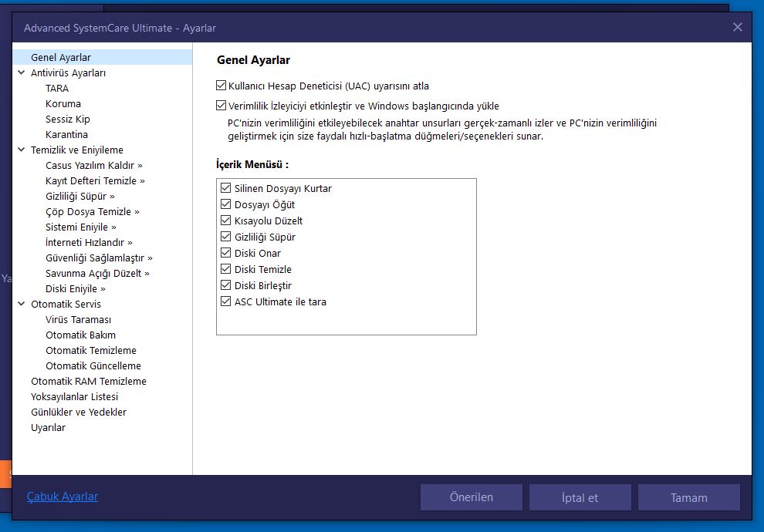The width and height of the screenshot is (764, 532).
Task: Uncheck Diski Temizle option
Action: point(225,268)
